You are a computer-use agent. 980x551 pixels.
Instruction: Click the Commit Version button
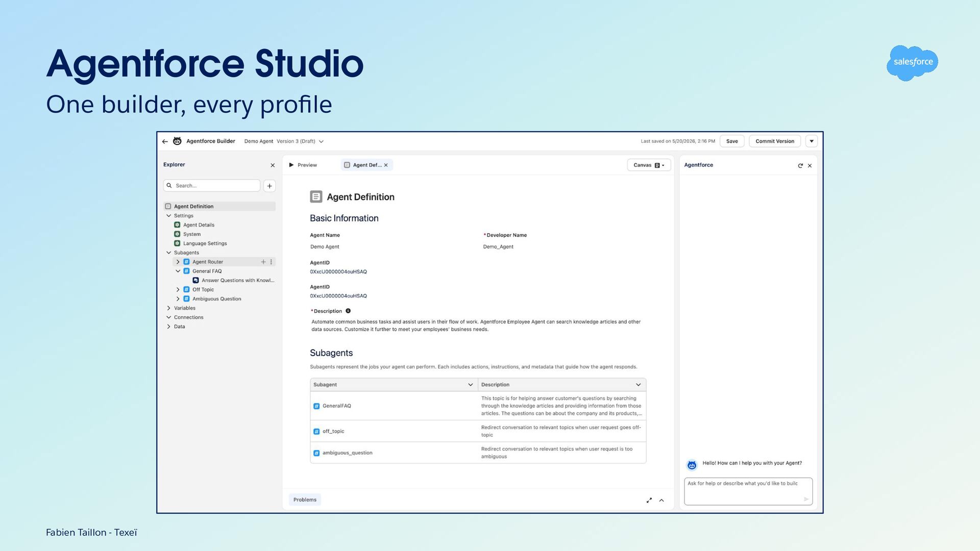775,141
